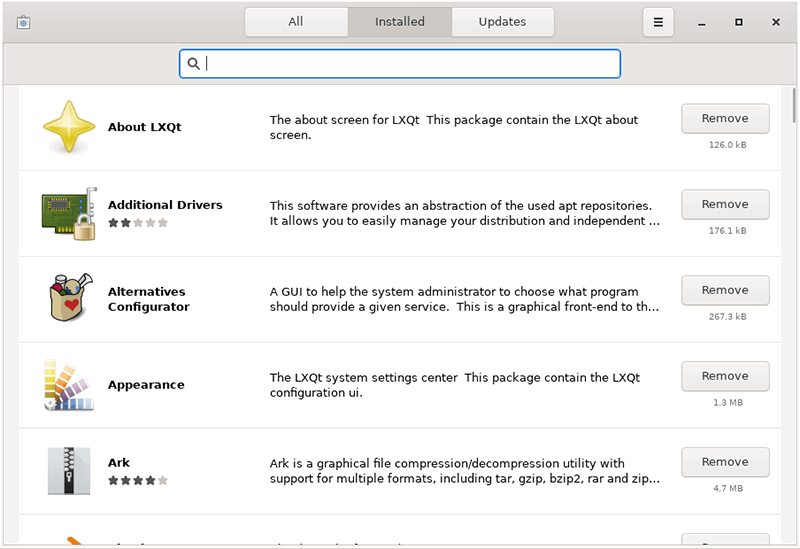Remove Alternatives Configurator
Image resolution: width=800 pixels, height=549 pixels.
coord(725,290)
